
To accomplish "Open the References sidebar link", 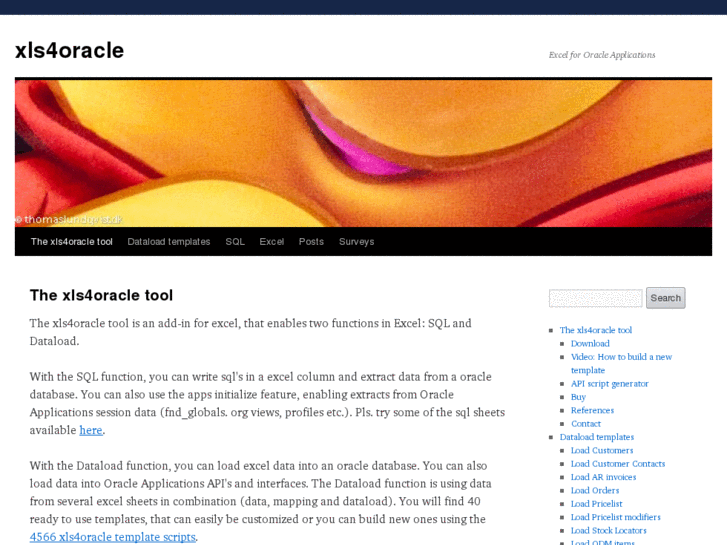I will [592, 410].
